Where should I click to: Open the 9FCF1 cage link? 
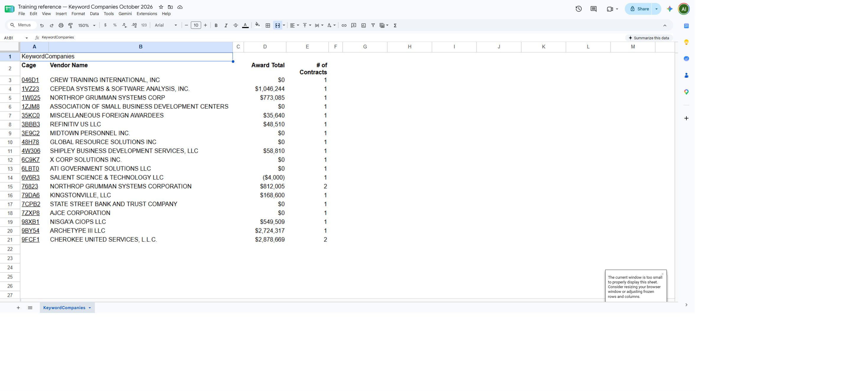[x=31, y=239]
